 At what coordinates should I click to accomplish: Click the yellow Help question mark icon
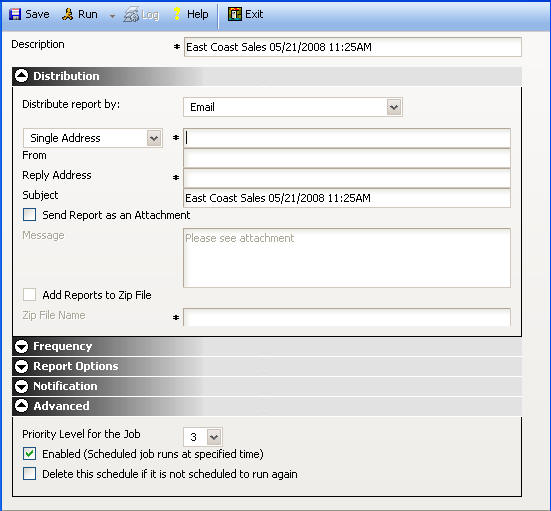coord(177,14)
